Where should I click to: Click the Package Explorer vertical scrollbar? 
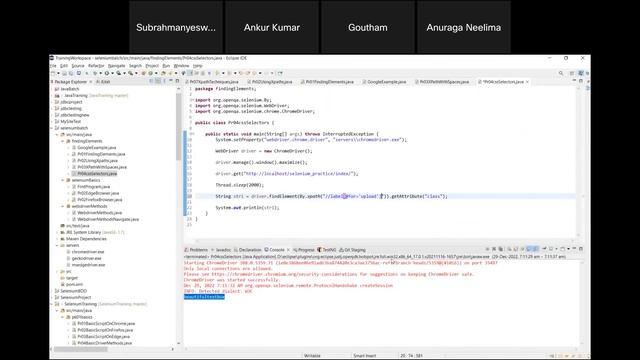click(178, 127)
